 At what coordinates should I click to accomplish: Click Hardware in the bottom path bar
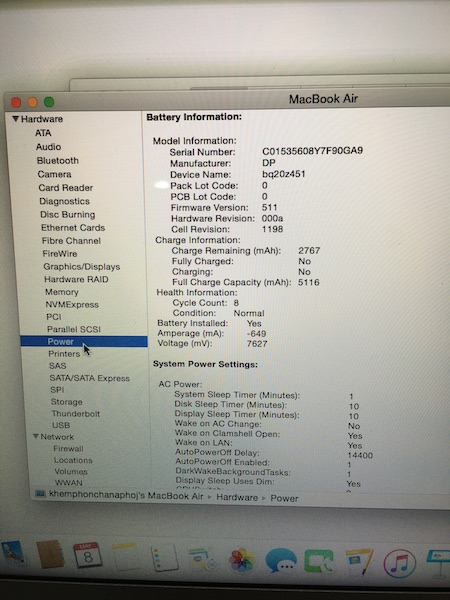click(237, 497)
